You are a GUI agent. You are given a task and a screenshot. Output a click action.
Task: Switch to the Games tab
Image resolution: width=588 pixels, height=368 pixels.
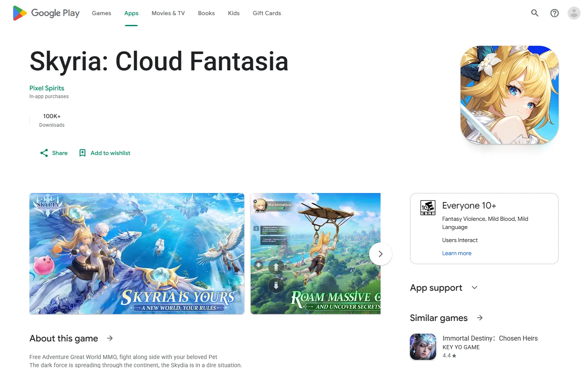(x=101, y=13)
